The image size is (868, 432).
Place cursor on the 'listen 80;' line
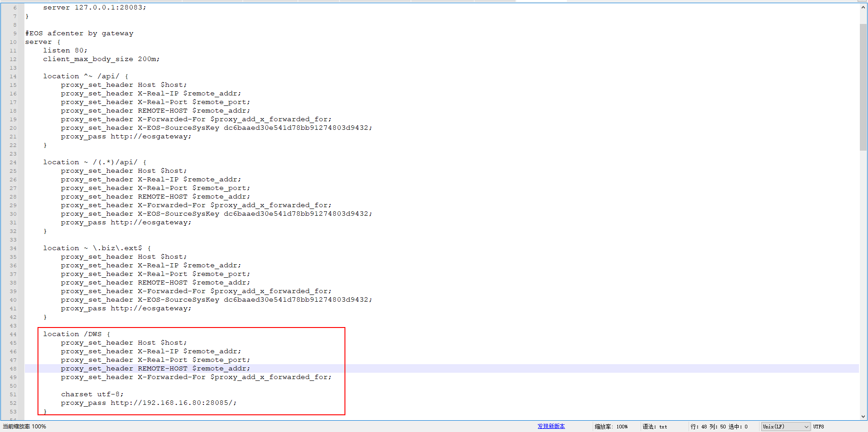tap(65, 51)
